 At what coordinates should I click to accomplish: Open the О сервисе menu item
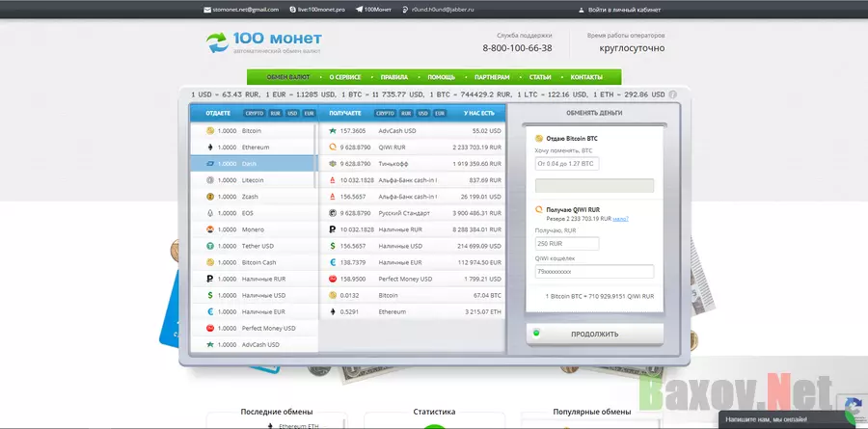pos(345,77)
